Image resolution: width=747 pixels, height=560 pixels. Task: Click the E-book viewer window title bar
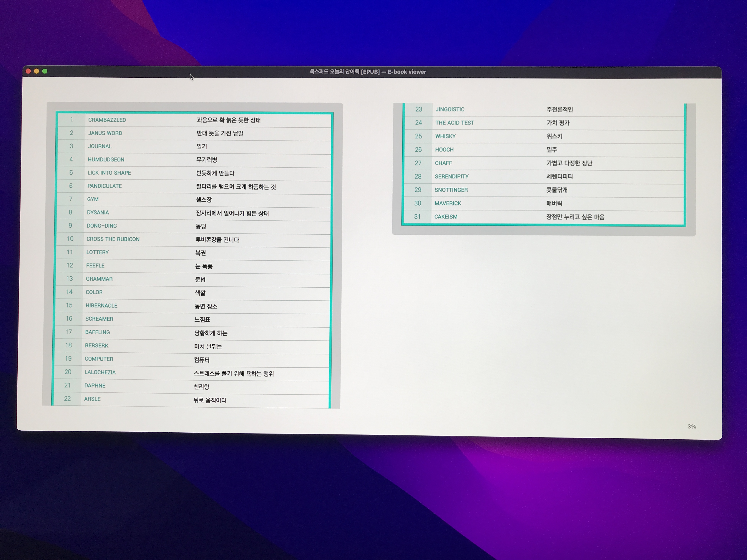368,71
